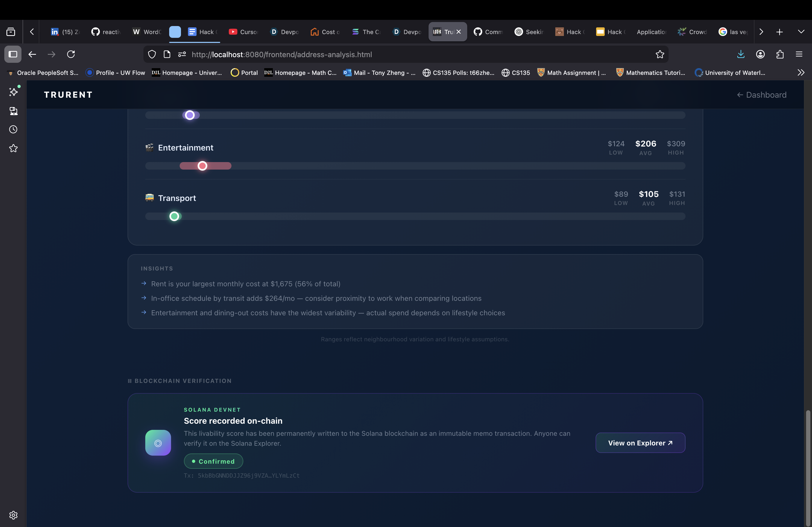Open sidebar bookmarks star icon
This screenshot has height=527, width=812.
tap(13, 148)
